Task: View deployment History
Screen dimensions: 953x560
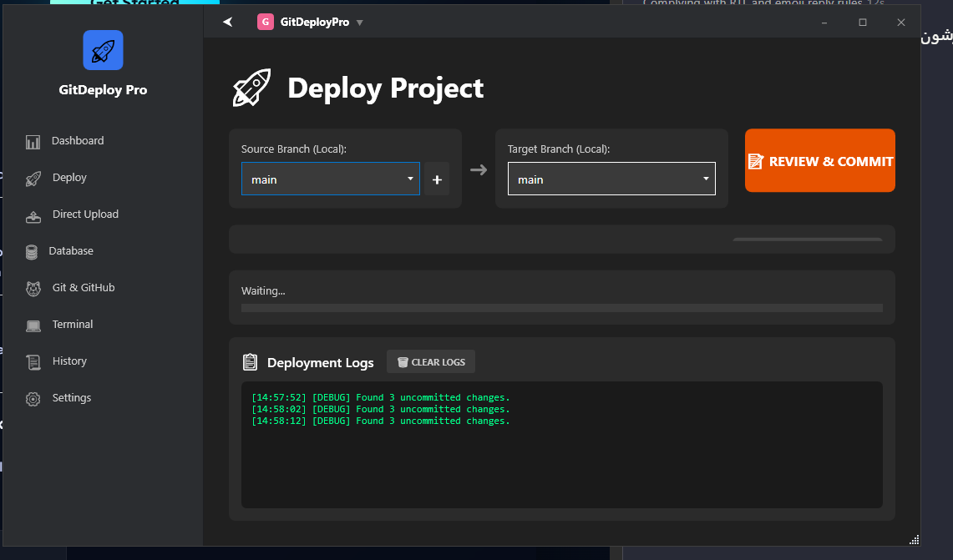Action: [70, 361]
